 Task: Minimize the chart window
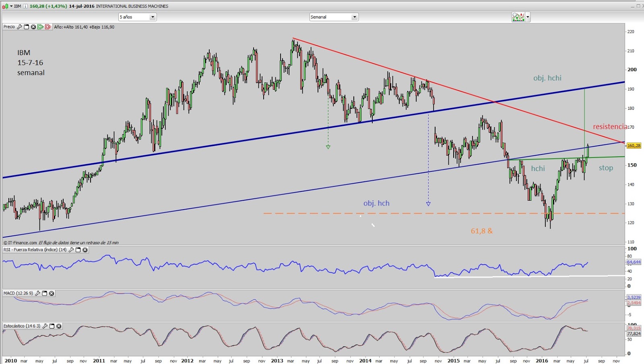632,6
